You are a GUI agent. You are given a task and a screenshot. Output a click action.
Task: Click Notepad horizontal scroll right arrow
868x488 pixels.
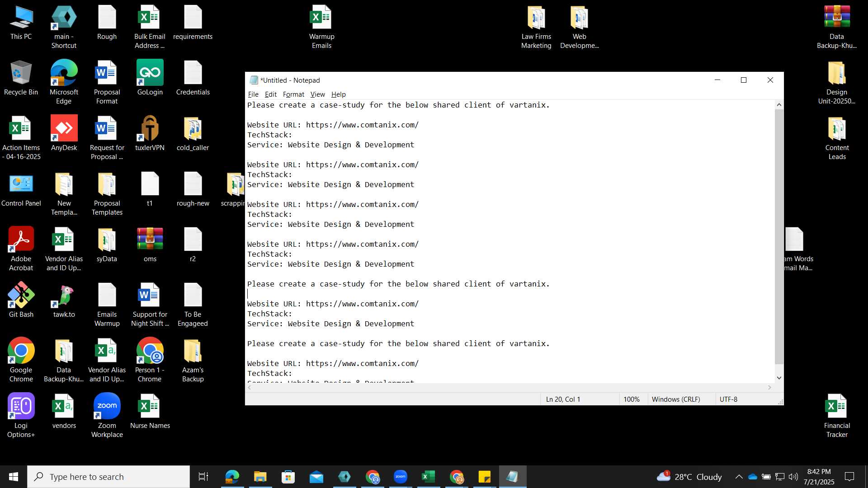(770, 387)
